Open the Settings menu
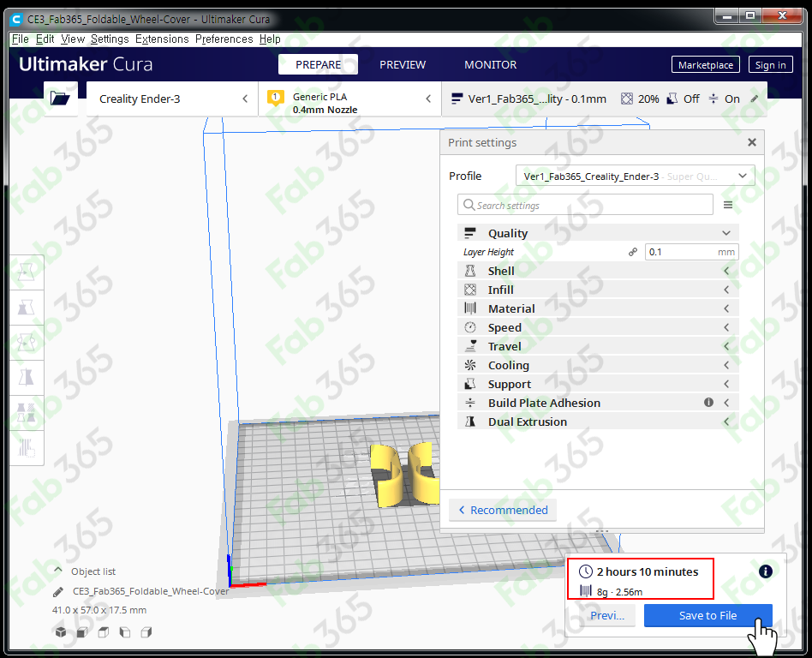This screenshot has height=658, width=812. [110, 39]
